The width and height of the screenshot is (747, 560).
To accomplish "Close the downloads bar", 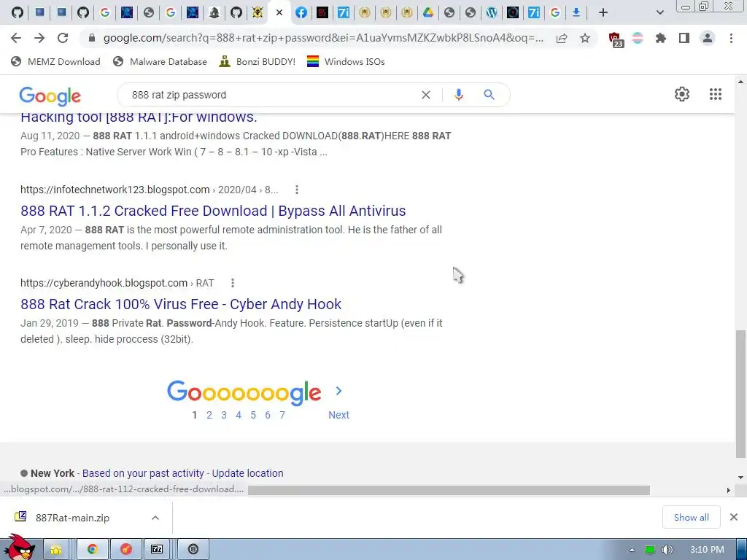I will tap(734, 517).
